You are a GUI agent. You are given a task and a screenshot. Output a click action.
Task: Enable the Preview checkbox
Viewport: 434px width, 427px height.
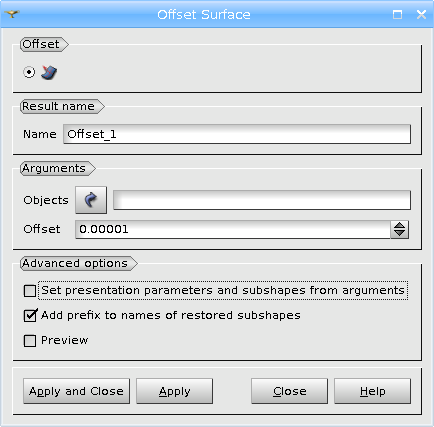point(30,341)
